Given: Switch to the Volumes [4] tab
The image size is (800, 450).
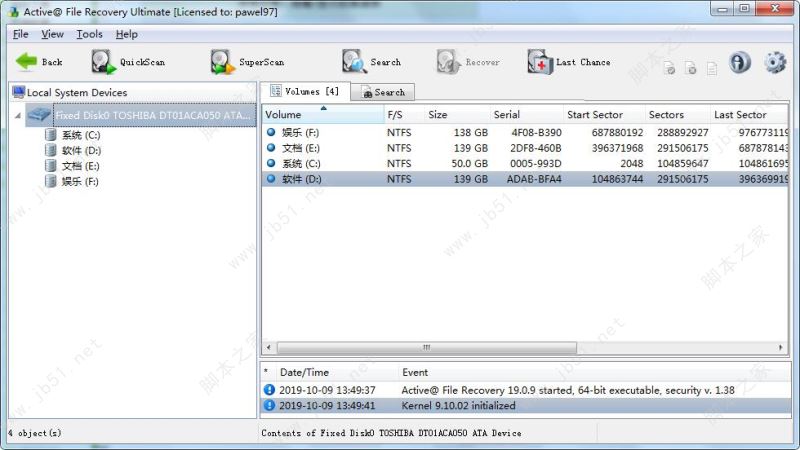Looking at the screenshot, I should coord(305,91).
